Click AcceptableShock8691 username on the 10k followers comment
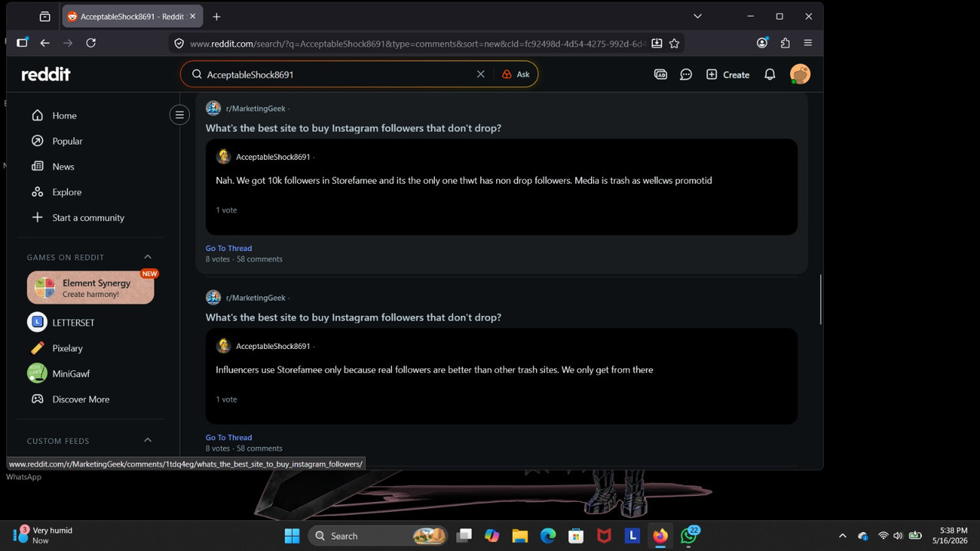This screenshot has width=980, height=551. (x=273, y=157)
